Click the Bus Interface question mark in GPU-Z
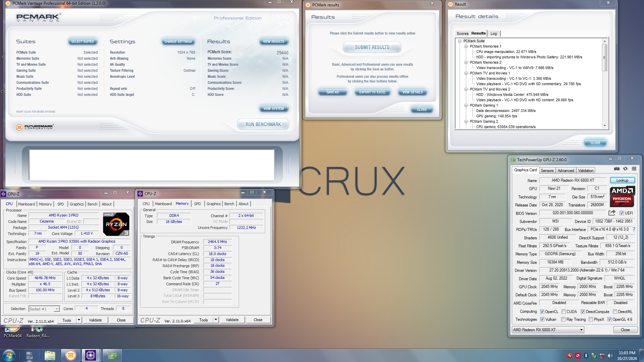This screenshot has width=644, height=362. point(634,229)
